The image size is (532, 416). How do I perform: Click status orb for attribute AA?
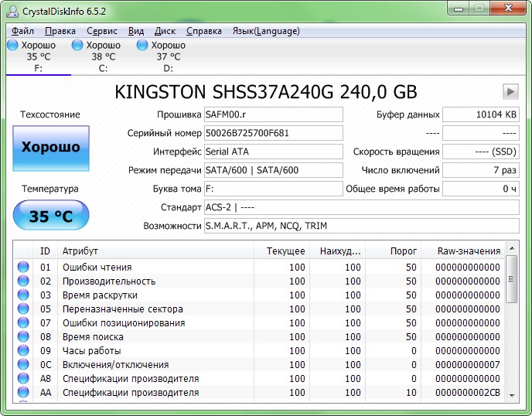23,392
